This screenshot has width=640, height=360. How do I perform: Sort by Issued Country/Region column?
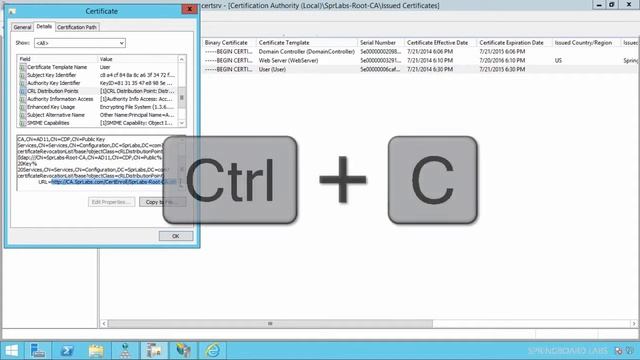(586, 42)
